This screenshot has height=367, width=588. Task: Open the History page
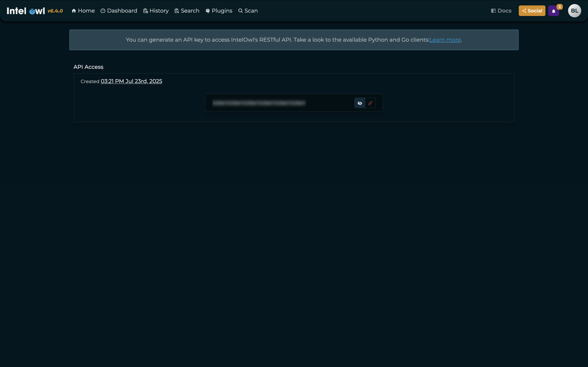[156, 11]
